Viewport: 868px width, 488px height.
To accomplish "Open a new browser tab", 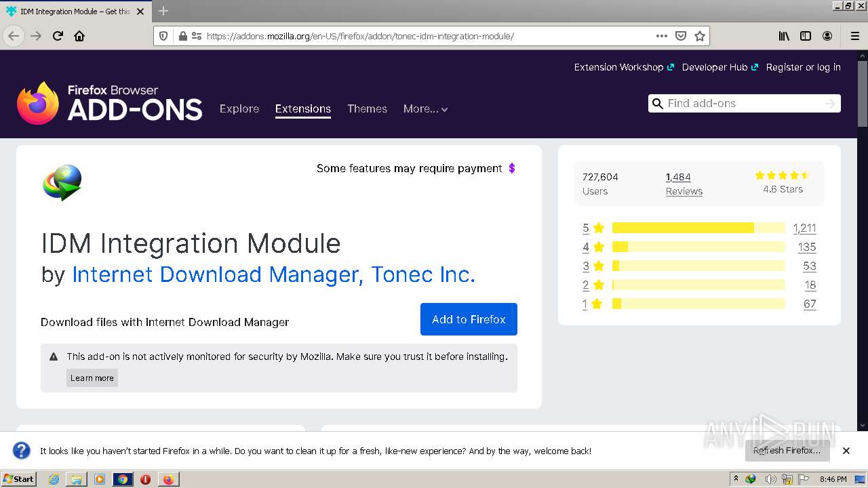I will pos(163,11).
